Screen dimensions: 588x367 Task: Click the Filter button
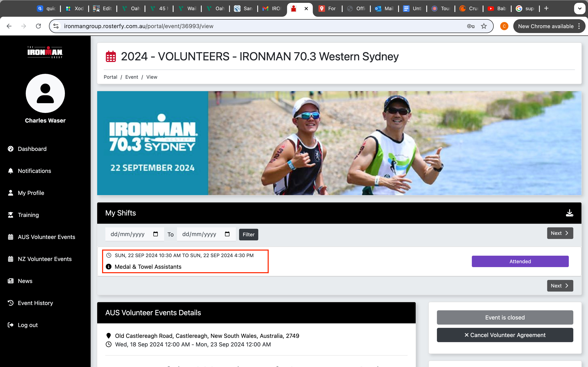click(248, 234)
